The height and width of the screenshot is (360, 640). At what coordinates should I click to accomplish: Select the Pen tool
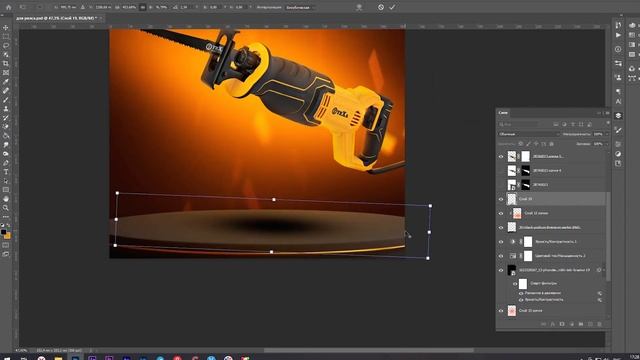[6, 162]
